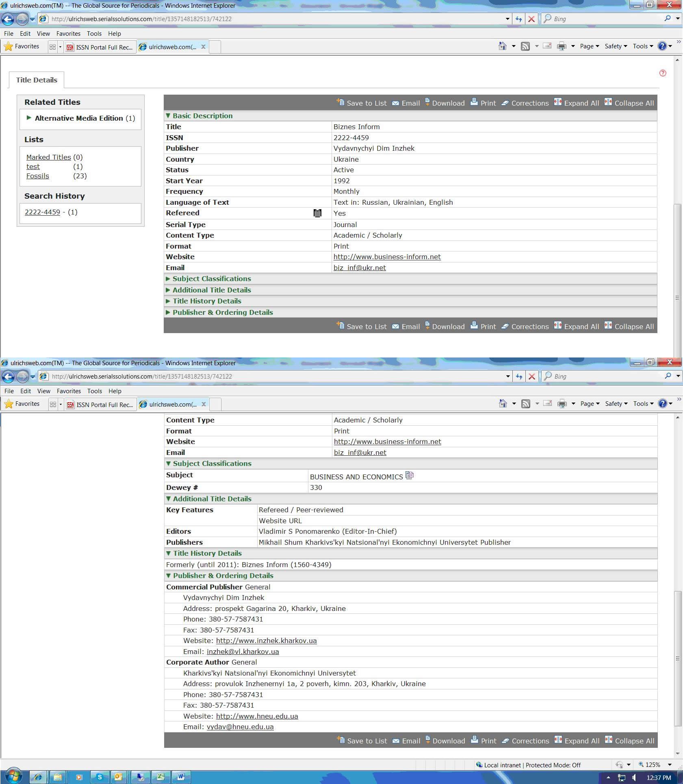Click the printer icon in the upper window toolbar
The height and width of the screenshot is (784, 683).
[562, 46]
